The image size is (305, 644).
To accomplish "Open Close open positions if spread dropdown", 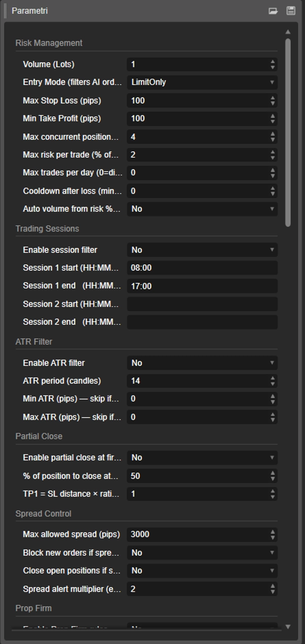I will click(x=202, y=571).
